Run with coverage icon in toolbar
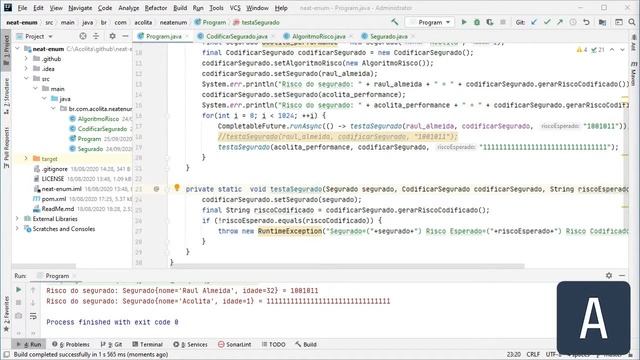This screenshot has width=640, height=360. (x=489, y=22)
